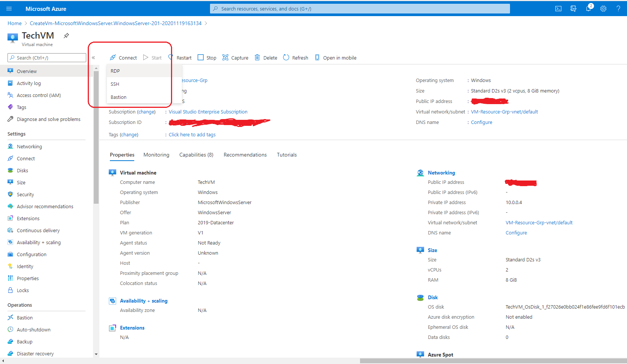Click the sidebar scroll down arrow
The height and width of the screenshot is (364, 627).
[96, 354]
